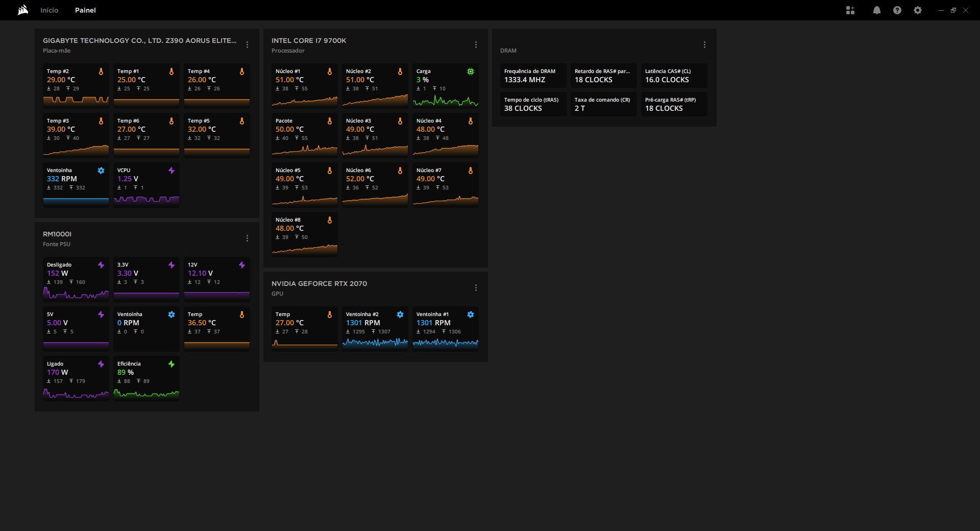Click the thermometer icon on Pacote tile
The image size is (980, 531).
pos(330,121)
